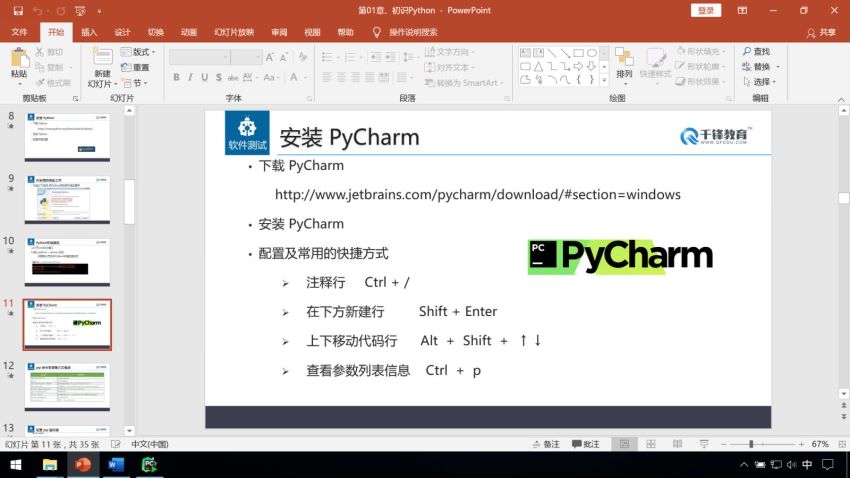Click the 共享 share button
The height and width of the screenshot is (478, 850).
tap(821, 33)
